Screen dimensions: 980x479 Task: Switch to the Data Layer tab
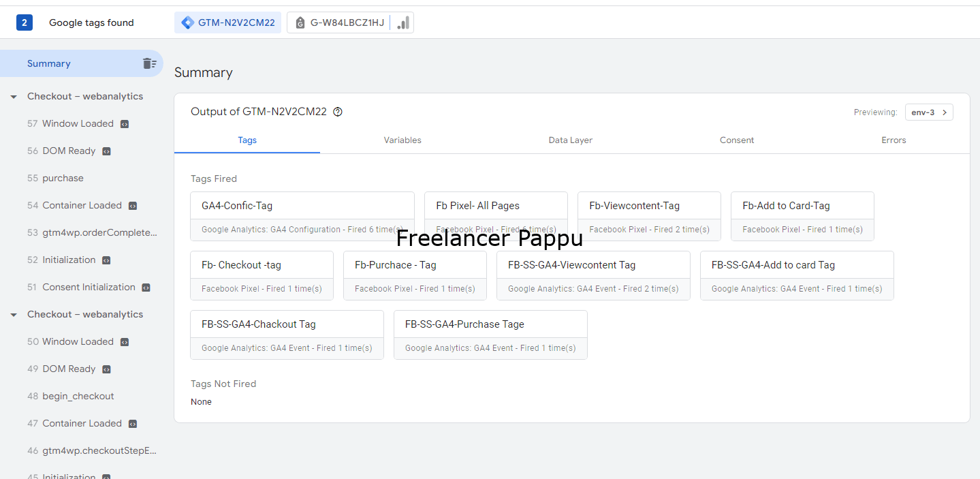coord(571,140)
